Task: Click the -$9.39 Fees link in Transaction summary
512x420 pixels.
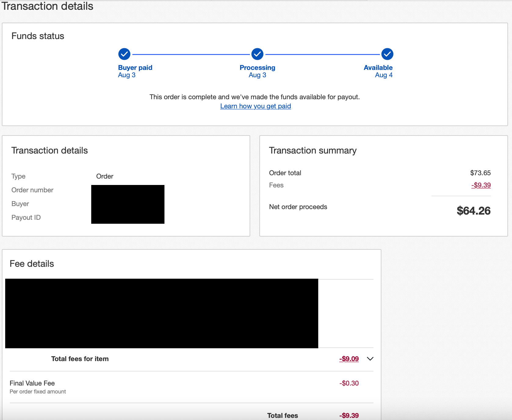Action: click(481, 185)
